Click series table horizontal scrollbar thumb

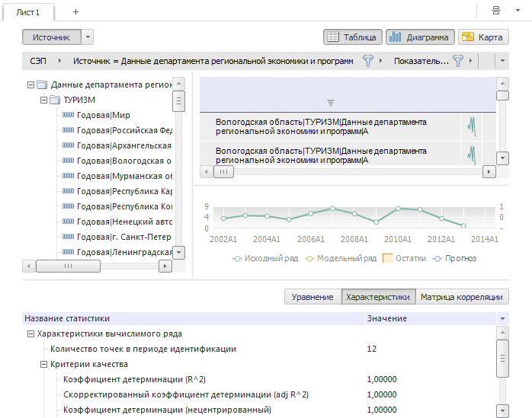coord(223,171)
